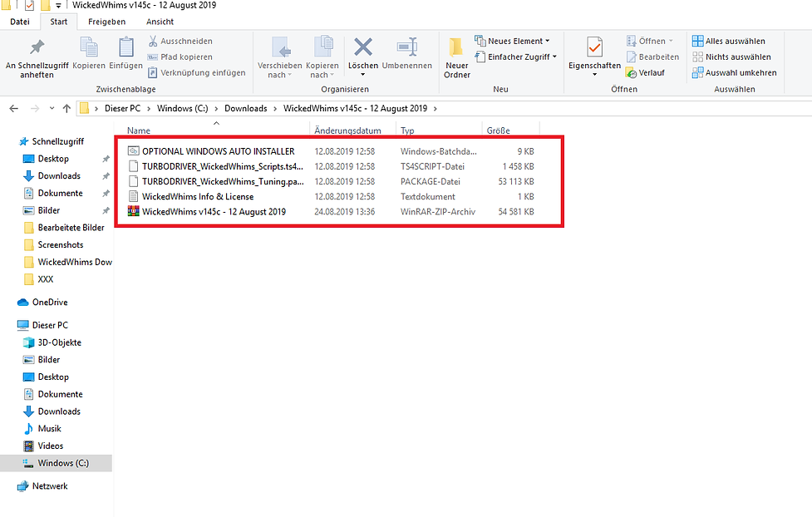Click Alles auswählen
Screen dimensions: 812x517
pos(729,41)
